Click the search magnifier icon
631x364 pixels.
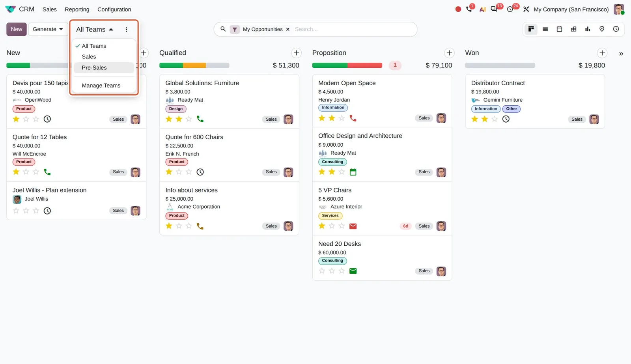(223, 29)
